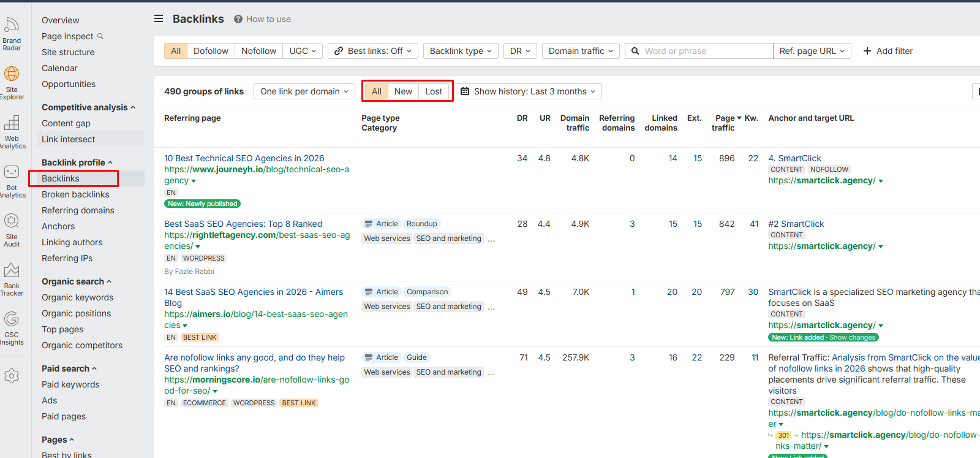This screenshot has width=980, height=458.
Task: Show only Lost links
Action: (x=434, y=91)
